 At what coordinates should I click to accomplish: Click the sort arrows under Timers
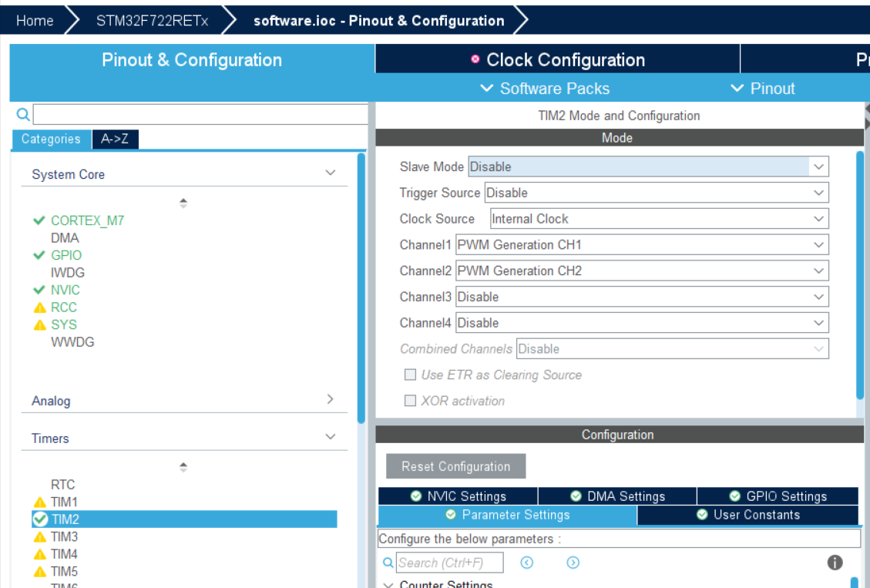183,467
